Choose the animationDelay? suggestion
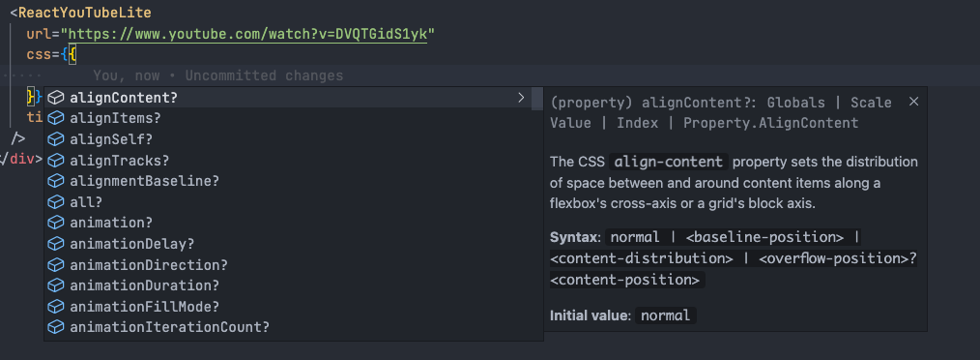This screenshot has height=360, width=980. pyautogui.click(x=287, y=244)
